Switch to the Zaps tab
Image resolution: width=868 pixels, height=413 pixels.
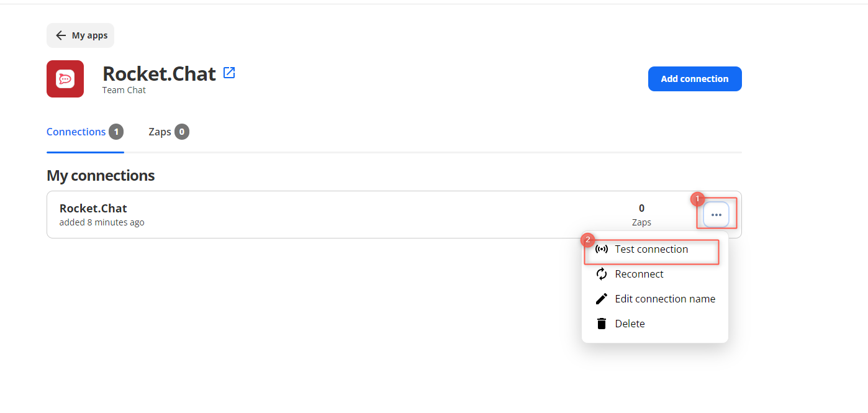click(x=160, y=132)
